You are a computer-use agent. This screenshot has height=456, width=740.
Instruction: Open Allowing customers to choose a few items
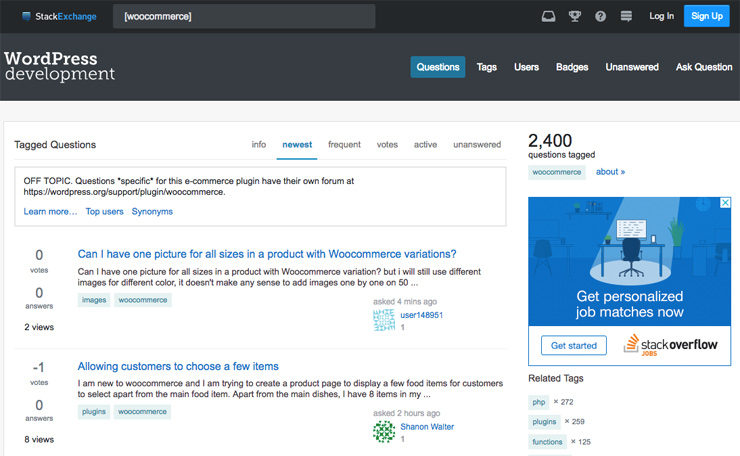[178, 366]
